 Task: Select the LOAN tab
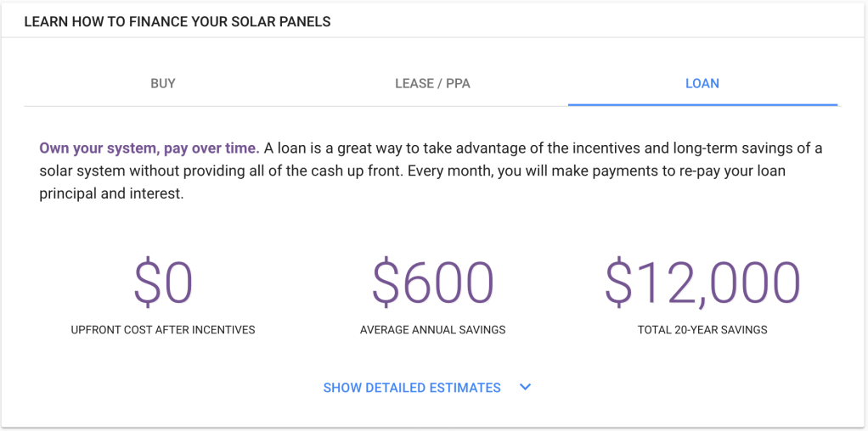(x=702, y=83)
